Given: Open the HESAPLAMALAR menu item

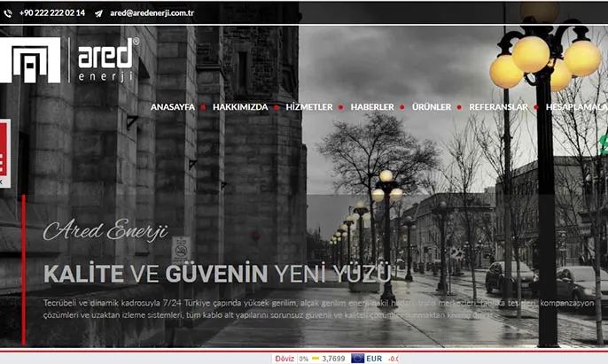Looking at the screenshot, I should [x=577, y=106].
